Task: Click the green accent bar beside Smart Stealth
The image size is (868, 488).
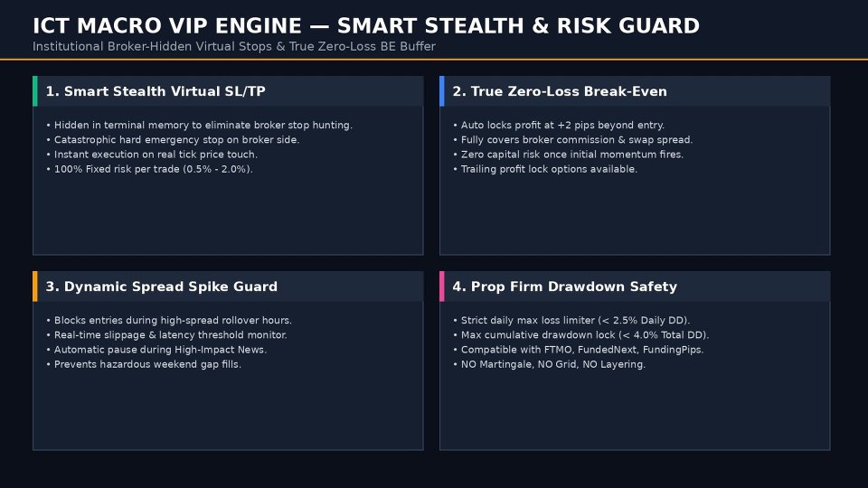Action: (35, 91)
